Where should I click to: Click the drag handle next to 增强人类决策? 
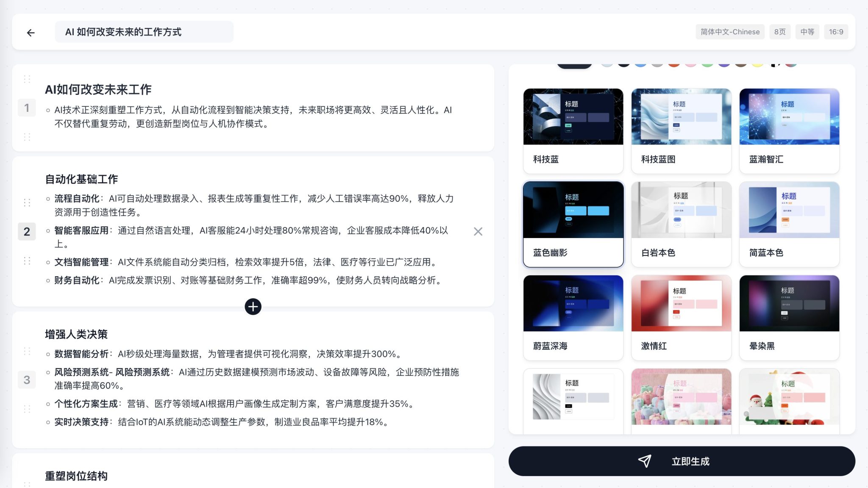coord(27,351)
